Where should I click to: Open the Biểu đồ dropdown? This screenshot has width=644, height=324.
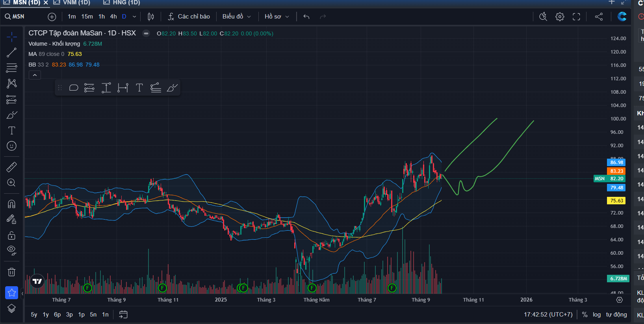236,17
